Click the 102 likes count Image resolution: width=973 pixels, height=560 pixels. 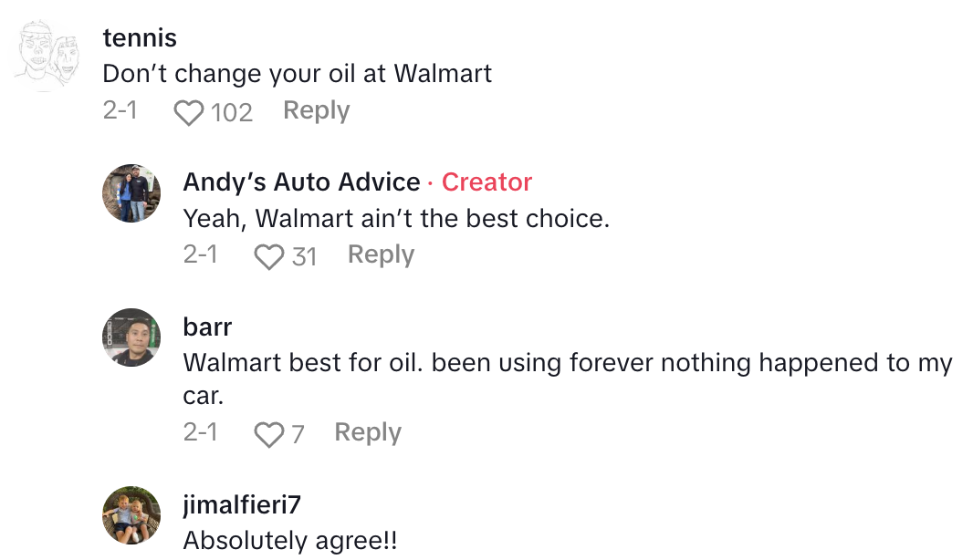(x=231, y=112)
